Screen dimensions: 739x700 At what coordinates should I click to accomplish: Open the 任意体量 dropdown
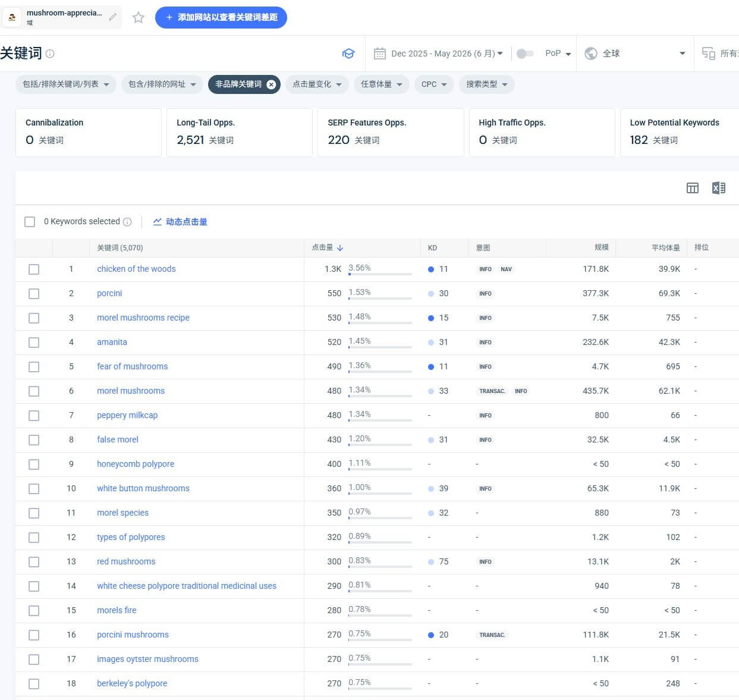click(381, 84)
